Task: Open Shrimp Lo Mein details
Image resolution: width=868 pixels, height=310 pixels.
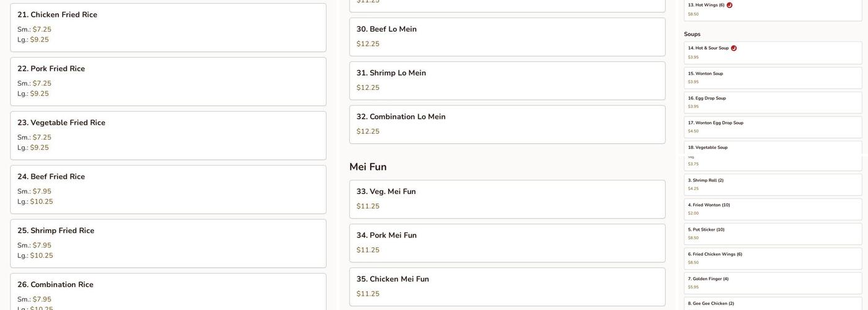Action: pyautogui.click(x=507, y=81)
